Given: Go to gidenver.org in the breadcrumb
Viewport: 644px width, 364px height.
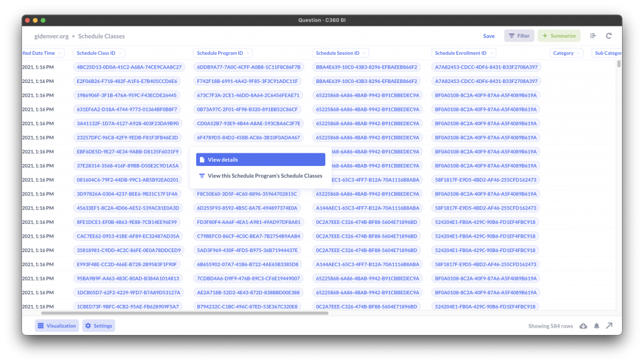Looking at the screenshot, I should tap(52, 36).
